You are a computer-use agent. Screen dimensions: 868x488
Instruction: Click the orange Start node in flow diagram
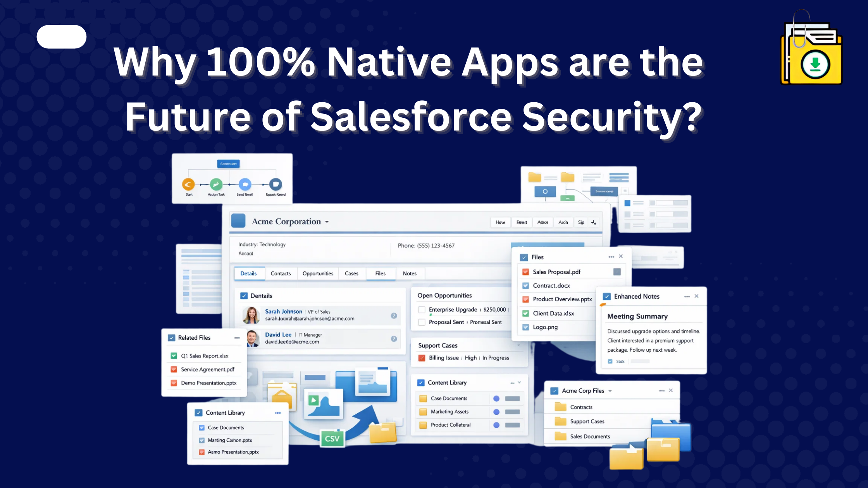(x=188, y=184)
